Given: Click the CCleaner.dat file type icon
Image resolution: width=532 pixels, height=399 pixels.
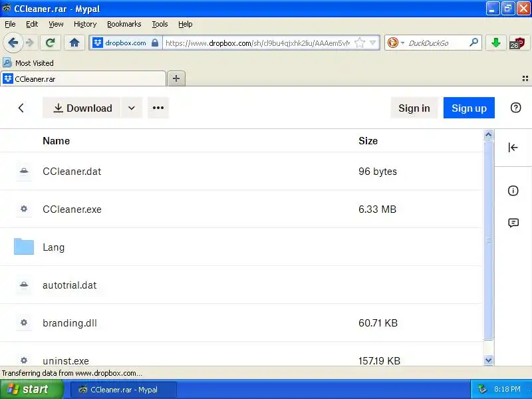Looking at the screenshot, I should click(x=24, y=172).
